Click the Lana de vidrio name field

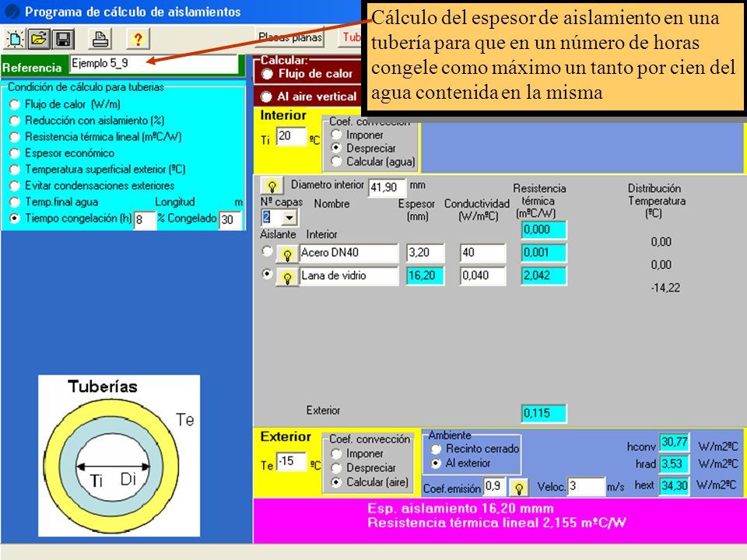pos(349,275)
